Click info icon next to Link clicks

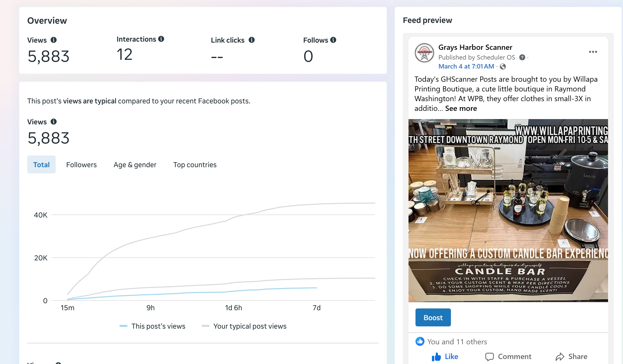251,40
